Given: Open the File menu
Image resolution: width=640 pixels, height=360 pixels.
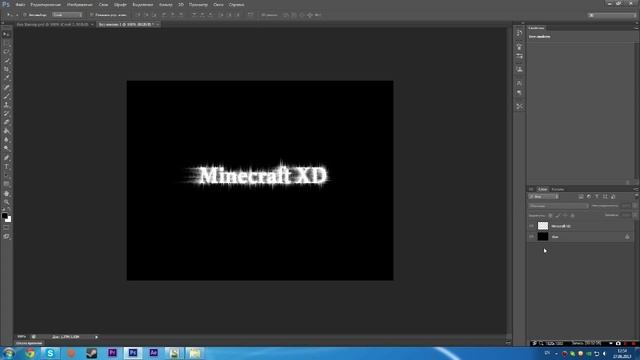Looking at the screenshot, I should tap(20, 5).
